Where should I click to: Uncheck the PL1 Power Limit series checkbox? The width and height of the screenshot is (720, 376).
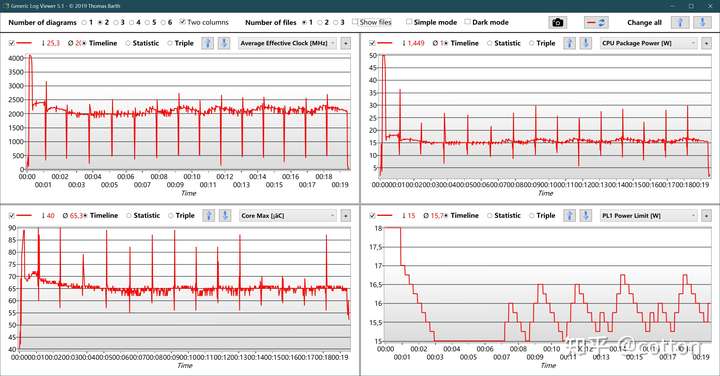pyautogui.click(x=372, y=215)
